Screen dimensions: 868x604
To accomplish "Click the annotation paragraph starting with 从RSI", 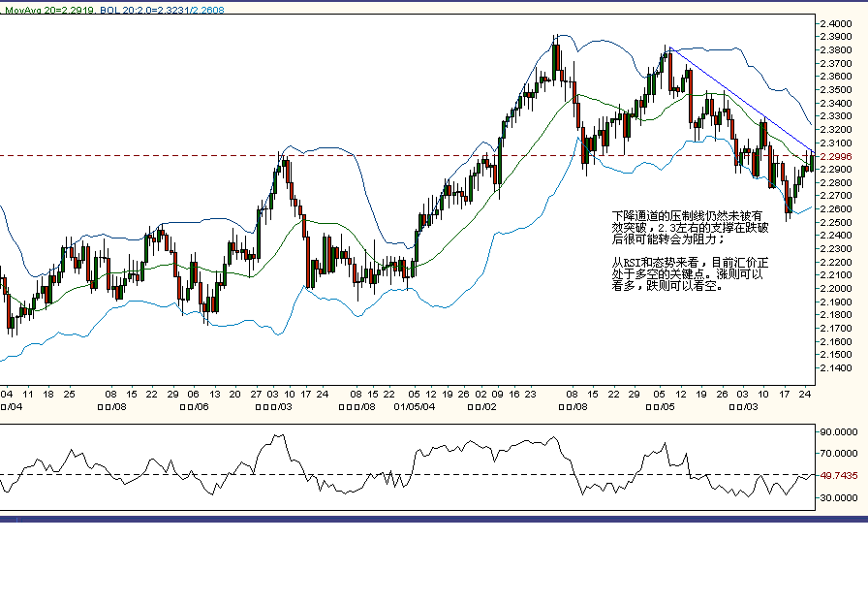I will click(x=690, y=274).
